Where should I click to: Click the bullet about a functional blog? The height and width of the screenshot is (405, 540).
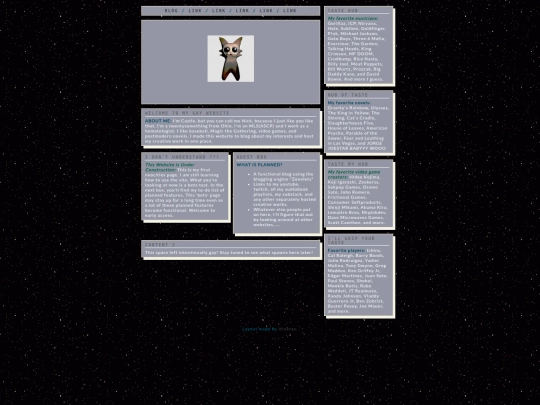point(283,176)
